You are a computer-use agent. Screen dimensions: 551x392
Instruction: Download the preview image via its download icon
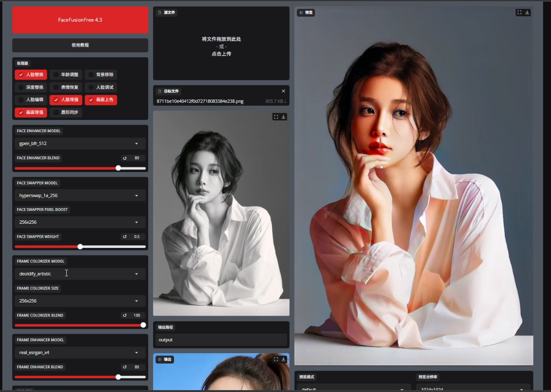[527, 12]
